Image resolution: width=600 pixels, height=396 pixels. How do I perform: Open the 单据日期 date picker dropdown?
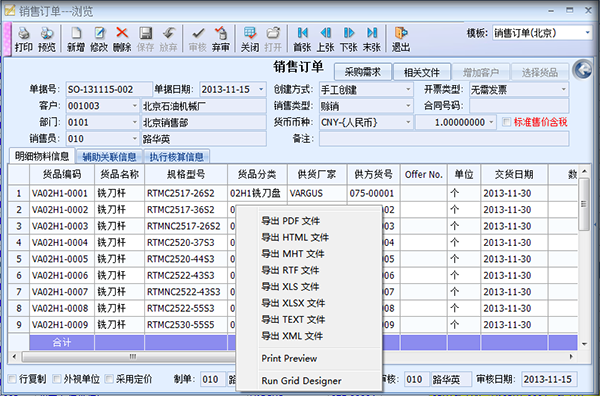[261, 90]
